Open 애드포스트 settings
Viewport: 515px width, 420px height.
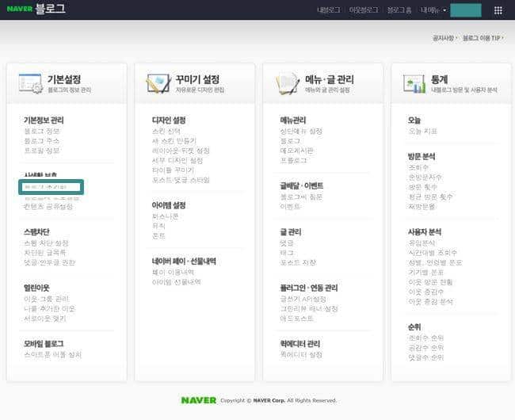pos(296,319)
